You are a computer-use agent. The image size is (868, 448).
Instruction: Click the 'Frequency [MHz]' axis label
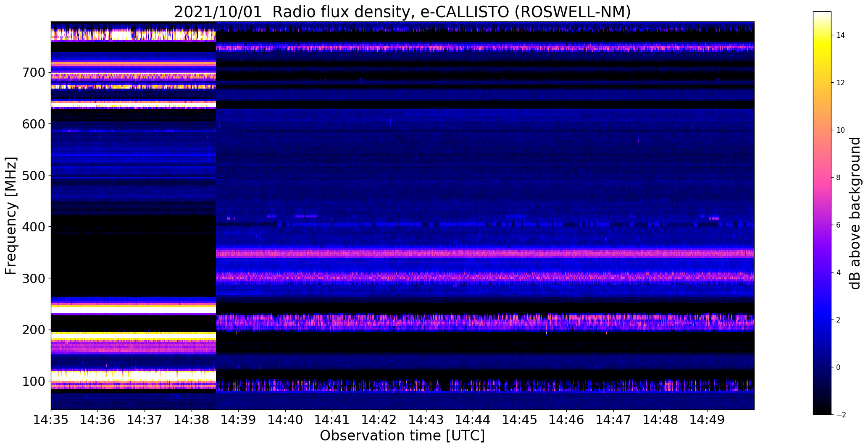[11, 216]
